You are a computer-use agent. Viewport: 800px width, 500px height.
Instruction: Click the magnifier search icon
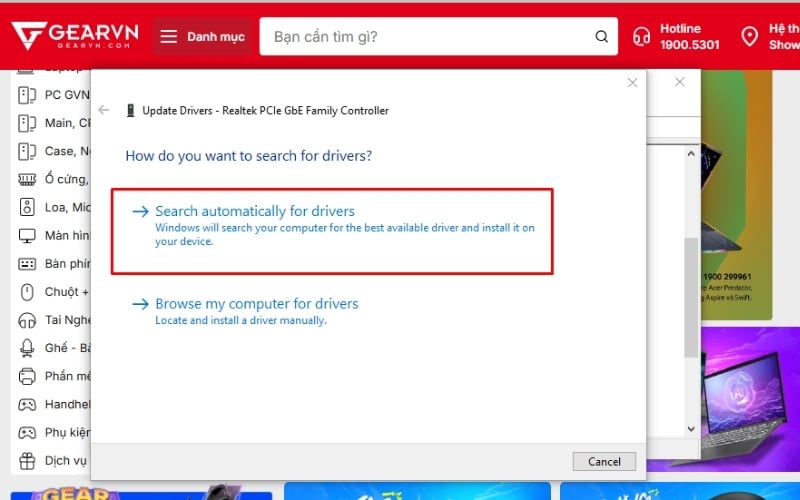point(602,37)
